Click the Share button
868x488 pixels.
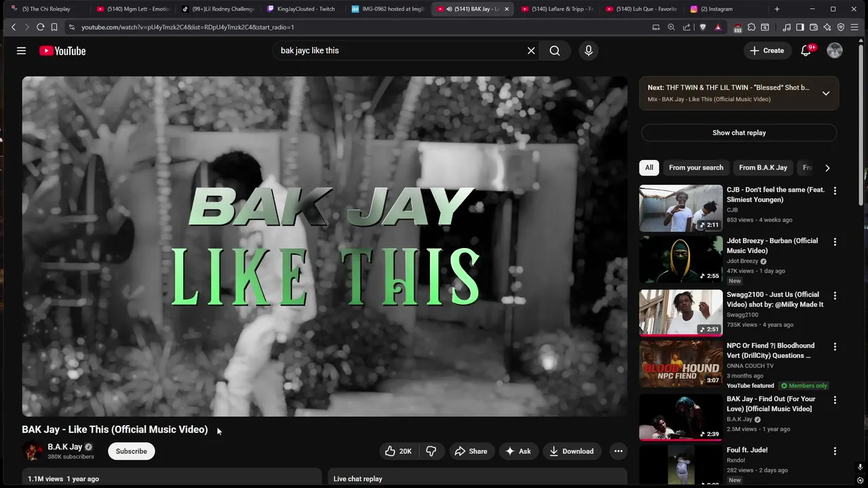pos(471,451)
